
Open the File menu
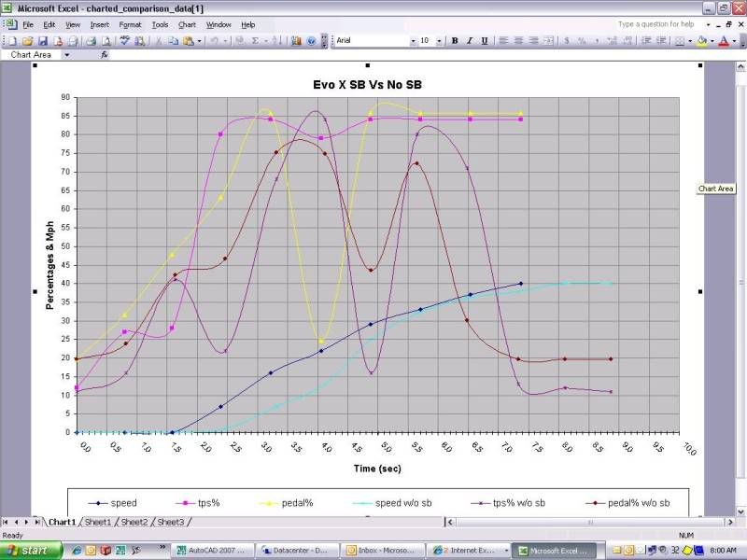click(28, 25)
